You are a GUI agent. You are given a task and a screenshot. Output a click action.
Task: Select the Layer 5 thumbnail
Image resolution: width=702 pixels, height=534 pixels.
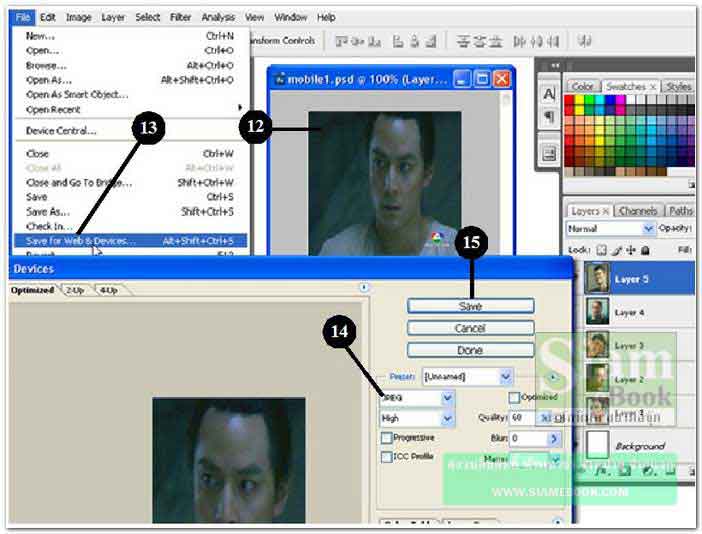pos(597,278)
